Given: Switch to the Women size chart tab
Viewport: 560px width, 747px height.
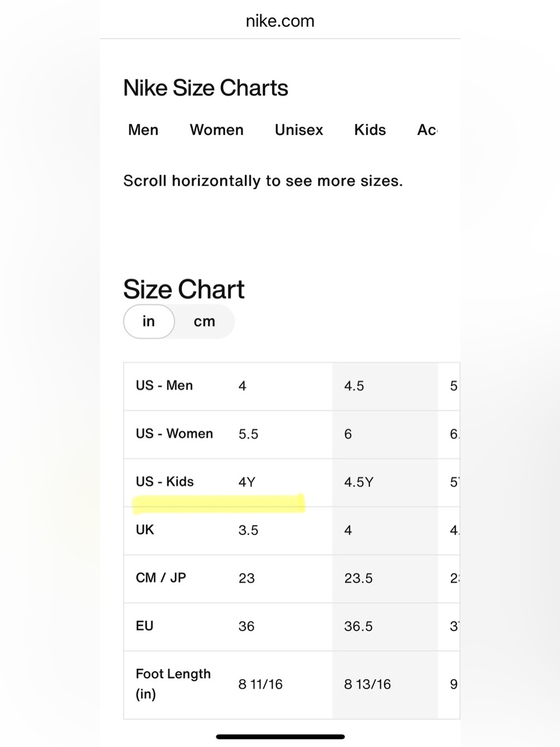Looking at the screenshot, I should (x=217, y=130).
